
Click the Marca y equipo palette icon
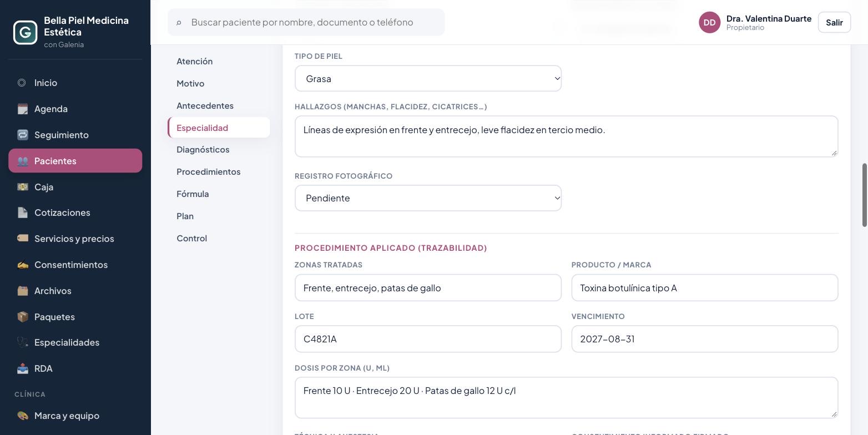point(22,416)
